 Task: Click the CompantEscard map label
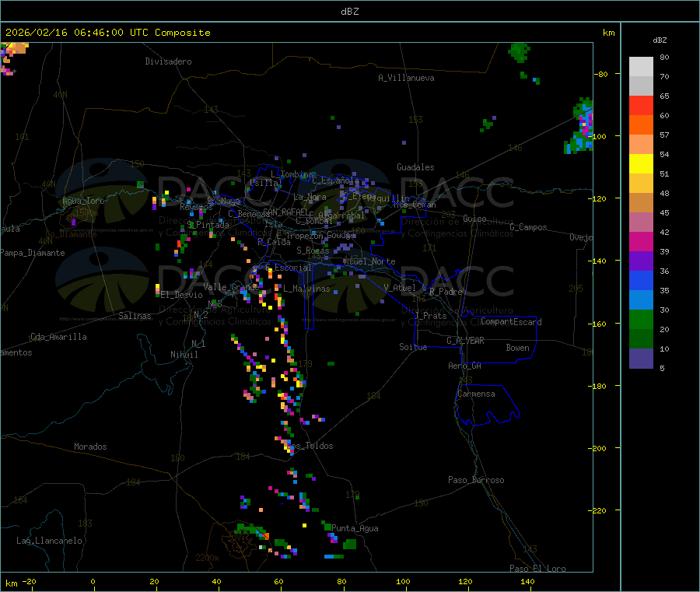(511, 321)
